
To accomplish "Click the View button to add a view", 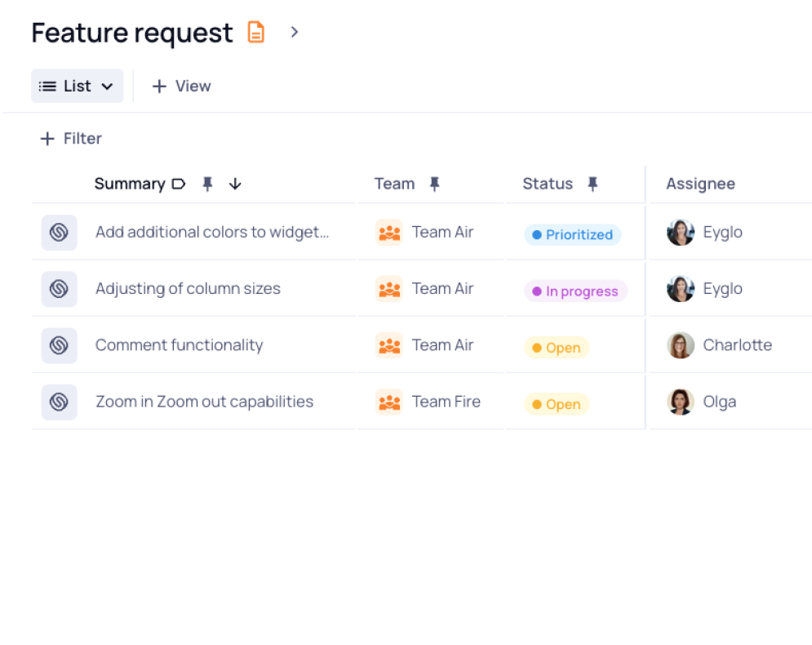I will [x=181, y=86].
